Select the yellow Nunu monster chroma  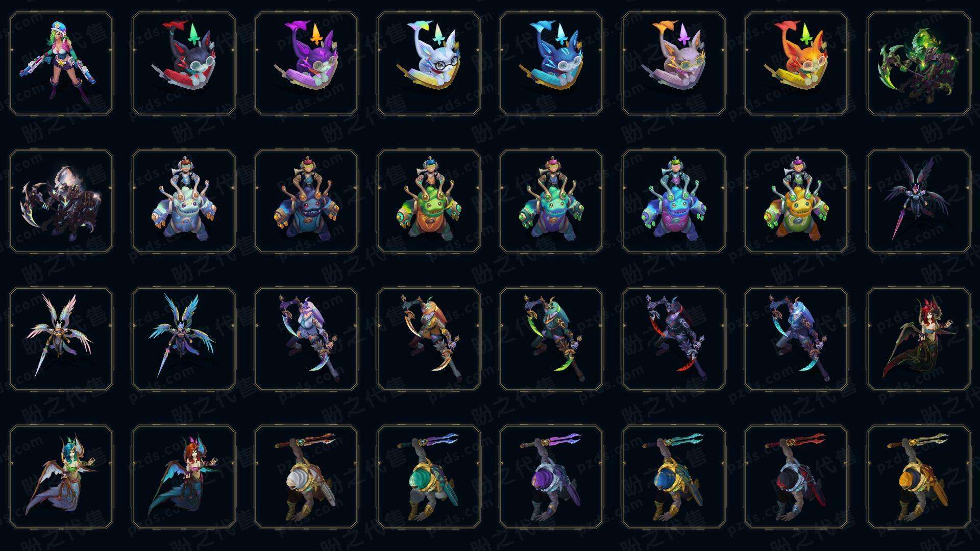click(796, 201)
